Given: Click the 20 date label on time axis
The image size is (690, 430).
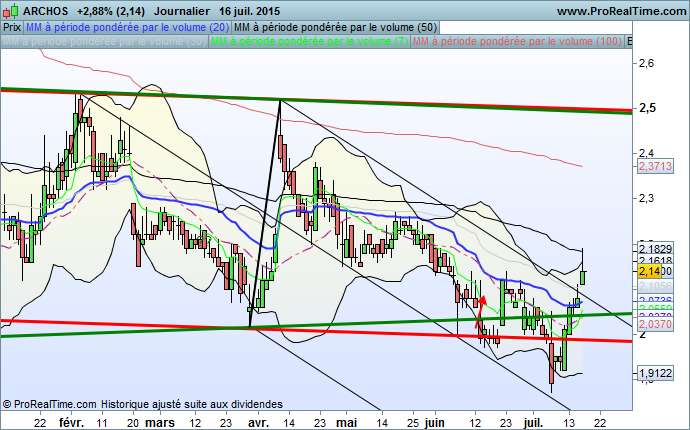Looking at the screenshot, I should click(x=132, y=423).
